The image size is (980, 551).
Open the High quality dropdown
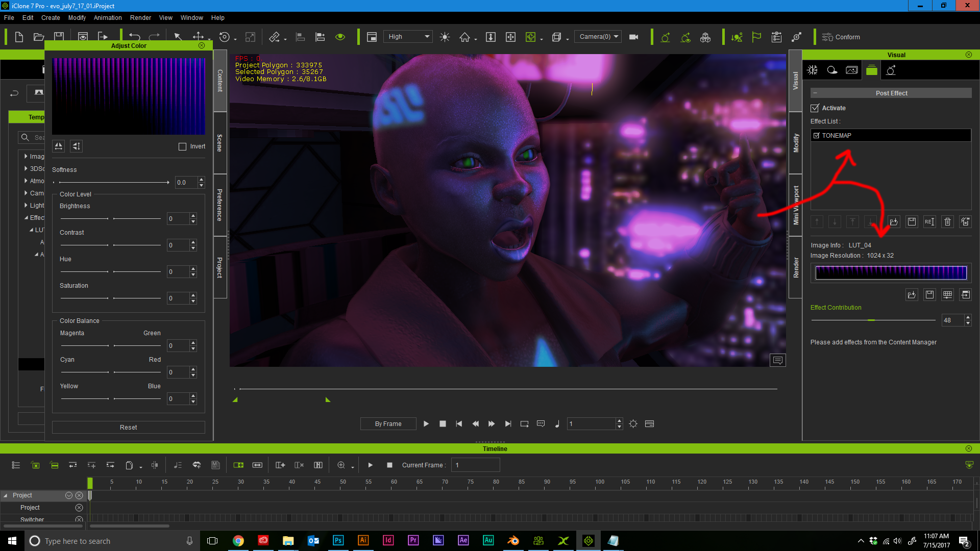click(x=408, y=37)
